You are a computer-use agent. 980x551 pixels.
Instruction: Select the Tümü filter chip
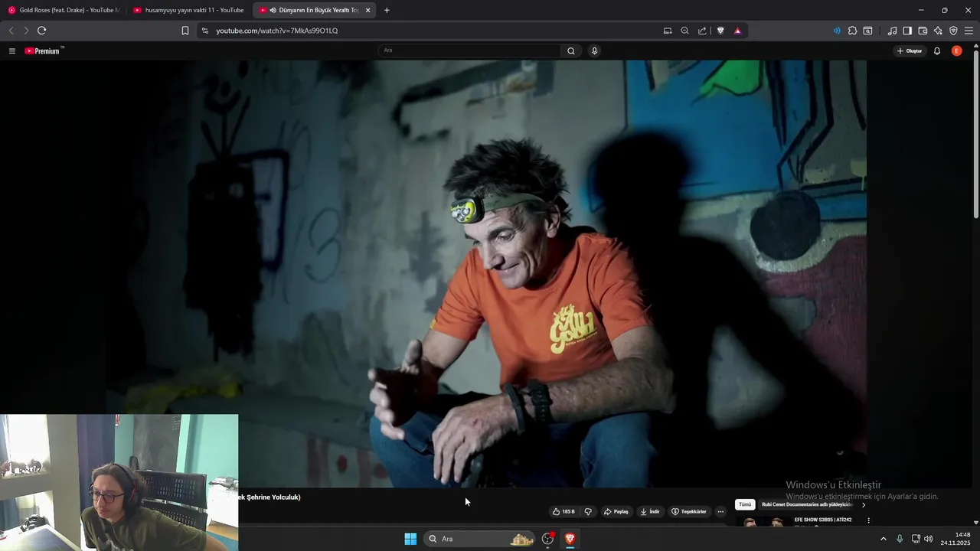(745, 505)
